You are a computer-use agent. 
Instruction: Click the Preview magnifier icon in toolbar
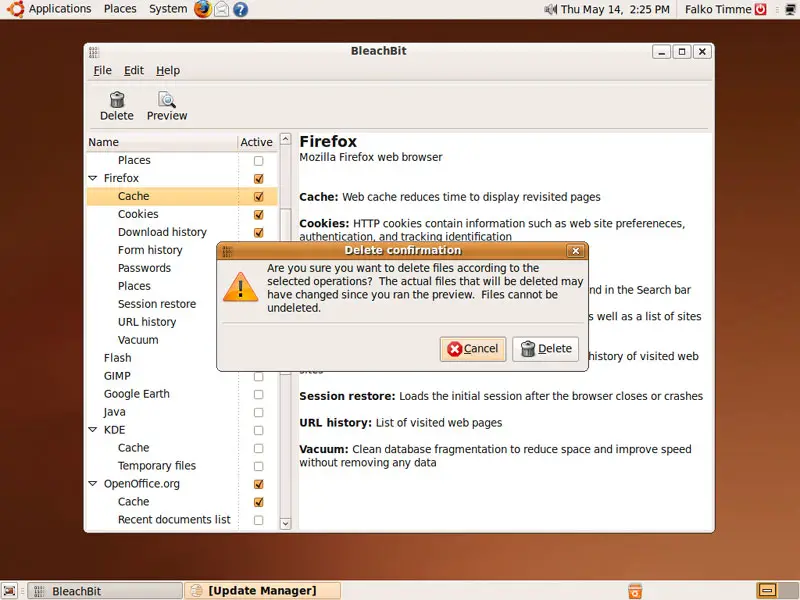coord(167,99)
